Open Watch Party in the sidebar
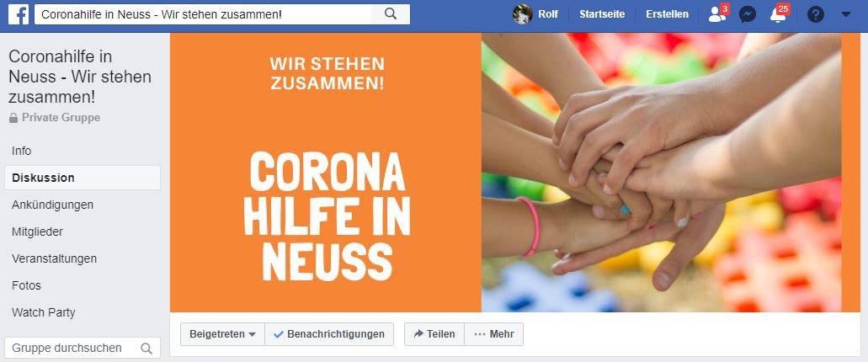The image size is (868, 362). (x=44, y=312)
